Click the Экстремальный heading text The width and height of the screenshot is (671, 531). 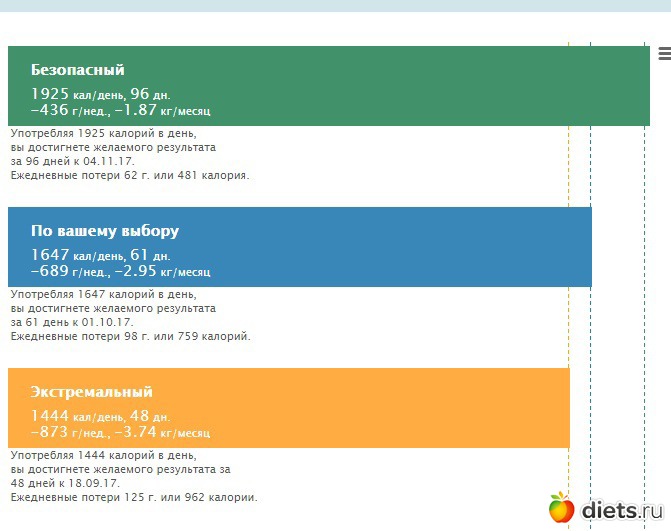[x=91, y=392]
